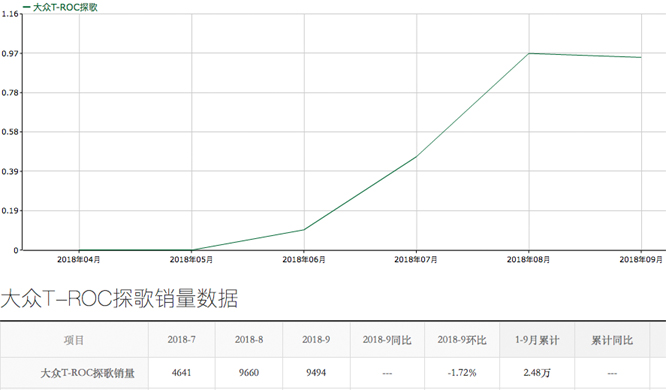The height and width of the screenshot is (390, 666).
Task: Click the 2018-8 column header
Action: pos(249,340)
